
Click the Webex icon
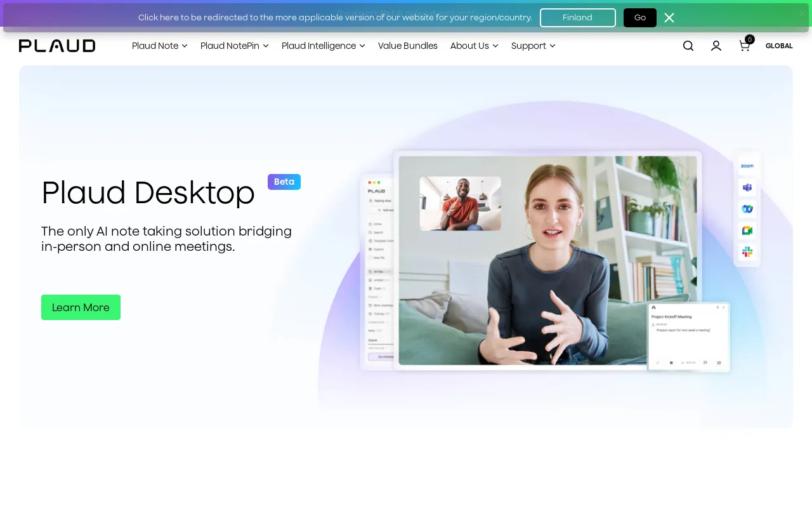[x=747, y=209]
